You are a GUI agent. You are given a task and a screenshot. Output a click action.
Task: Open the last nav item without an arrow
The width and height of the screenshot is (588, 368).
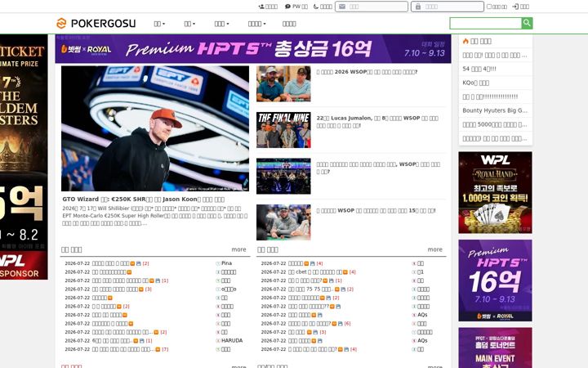tap(289, 24)
